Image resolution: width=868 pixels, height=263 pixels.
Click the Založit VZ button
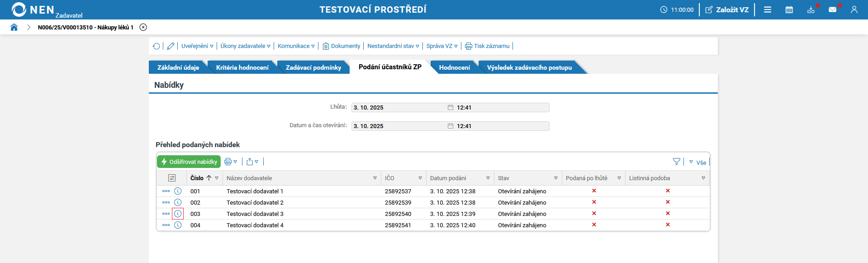point(727,10)
